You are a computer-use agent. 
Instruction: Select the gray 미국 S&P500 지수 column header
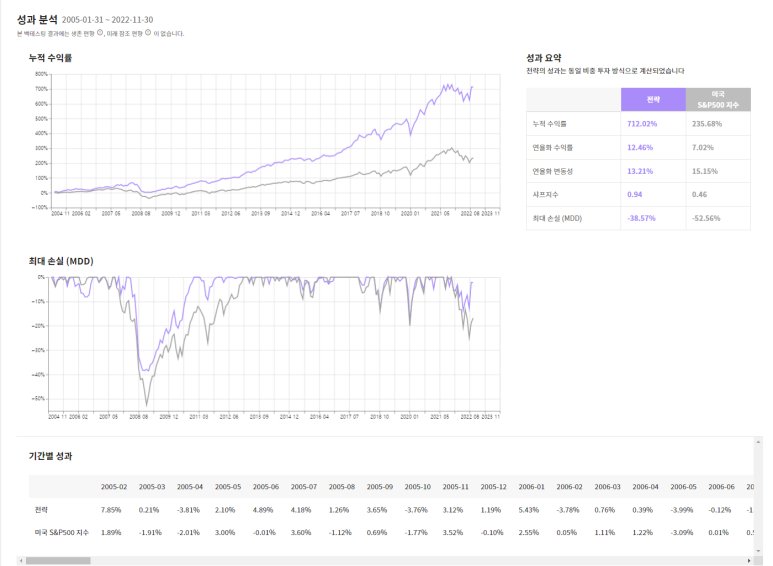(x=717, y=98)
